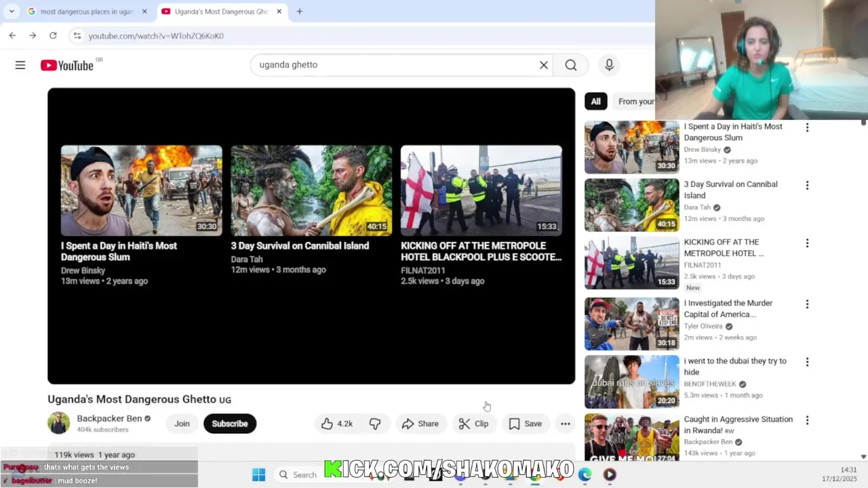
Task: Switch to the 'most dangerous places in uganda' tab
Action: tap(86, 12)
